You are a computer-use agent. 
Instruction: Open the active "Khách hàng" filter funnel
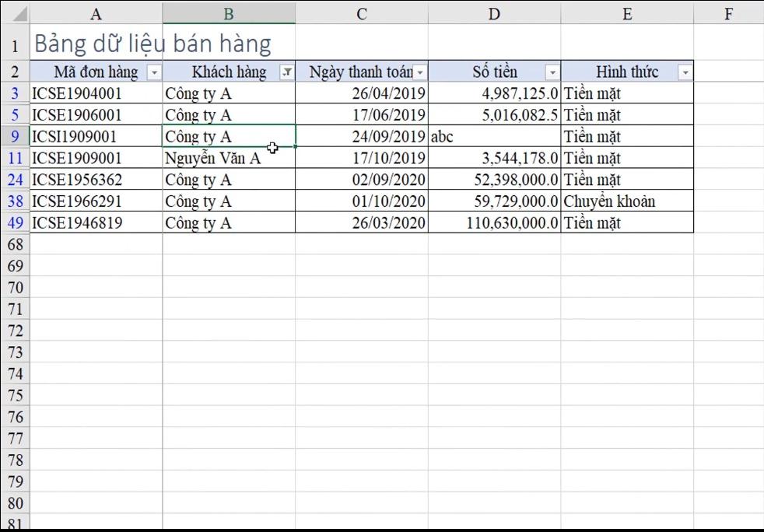click(x=286, y=72)
